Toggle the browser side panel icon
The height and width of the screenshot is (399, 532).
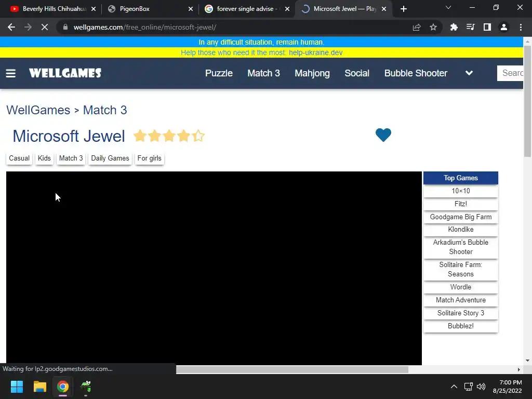point(487,27)
